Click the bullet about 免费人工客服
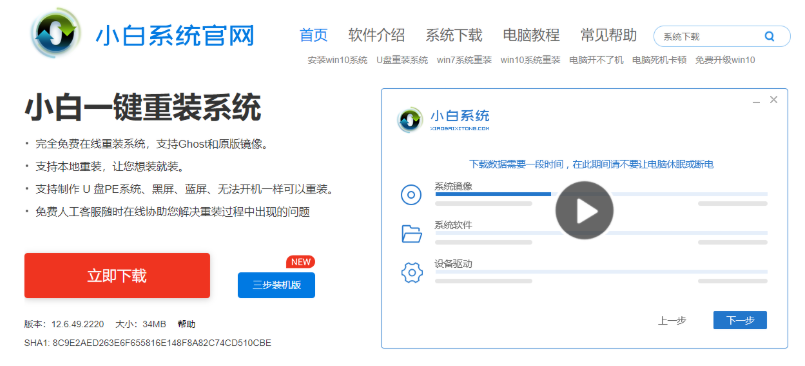Viewport: 805px width, 366px height. click(x=172, y=211)
